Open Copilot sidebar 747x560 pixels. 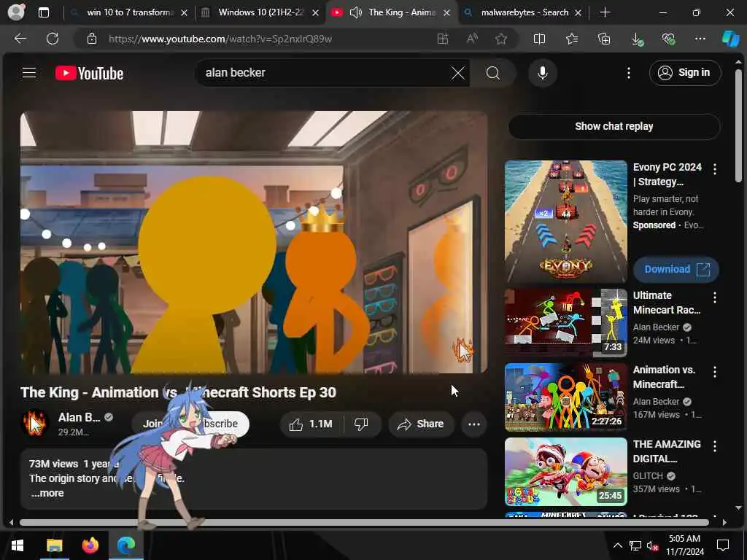[731, 39]
